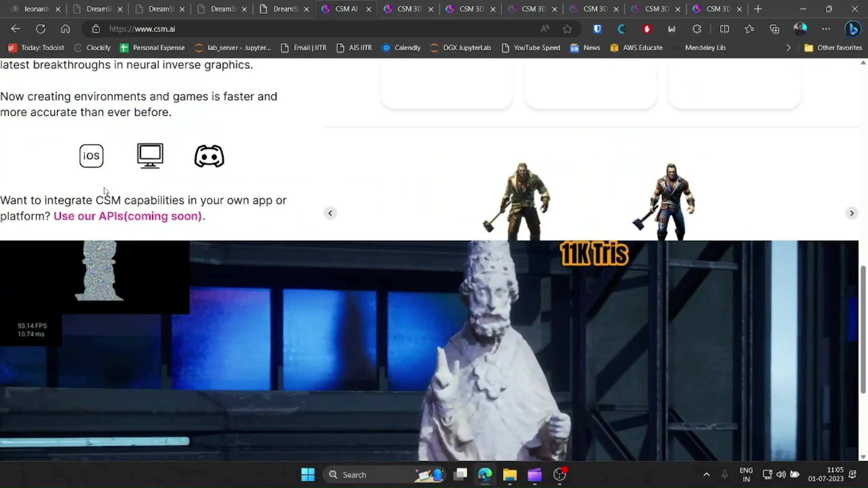This screenshot has width=868, height=488.
Task: Expand hidden system tray icons
Action: pos(706,474)
